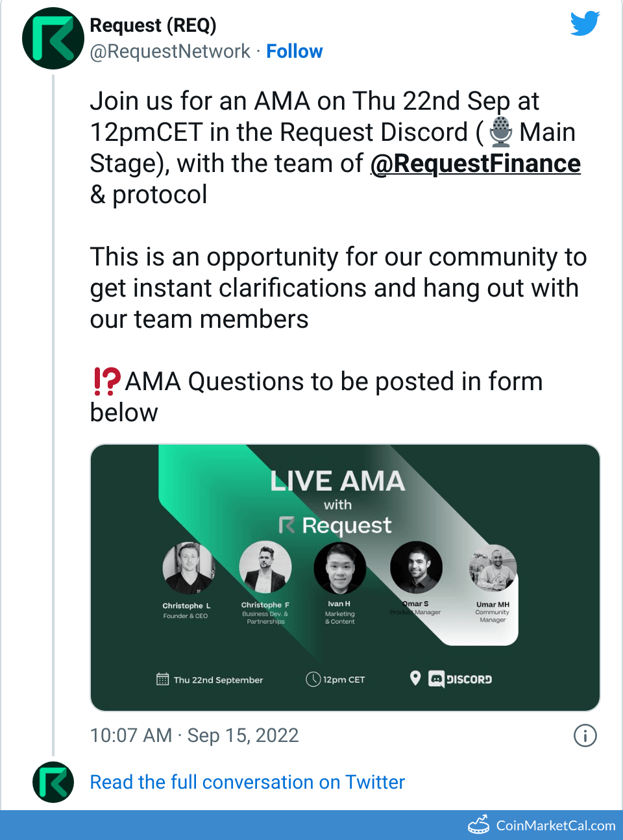Viewport: 623px width, 840px height.
Task: Click the small Request avatar at bottom
Action: tap(53, 782)
